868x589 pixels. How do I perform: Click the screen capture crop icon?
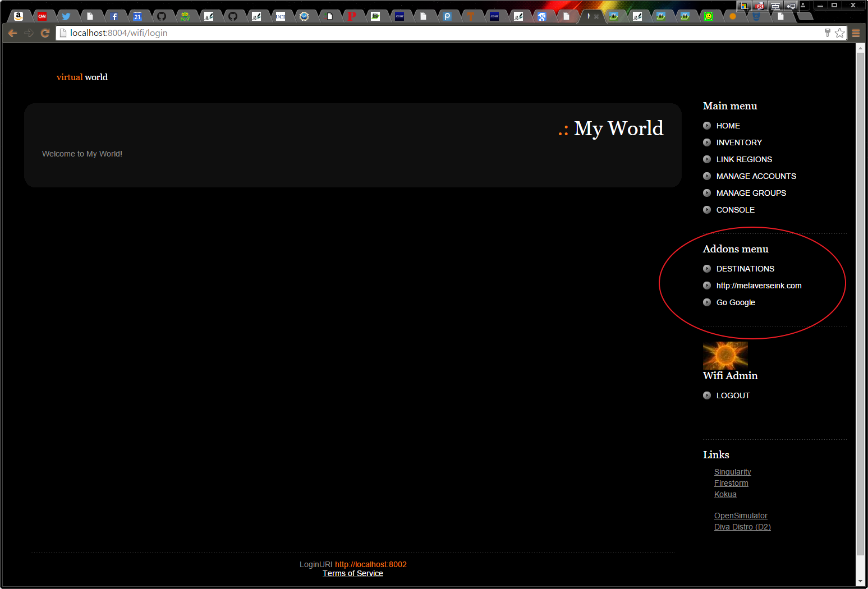click(744, 6)
